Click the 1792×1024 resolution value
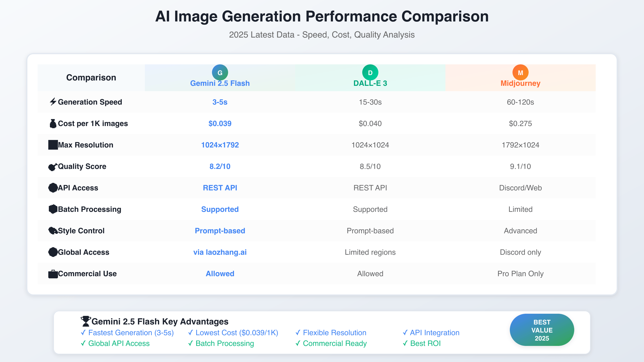The width and height of the screenshot is (644, 362). [x=521, y=145]
